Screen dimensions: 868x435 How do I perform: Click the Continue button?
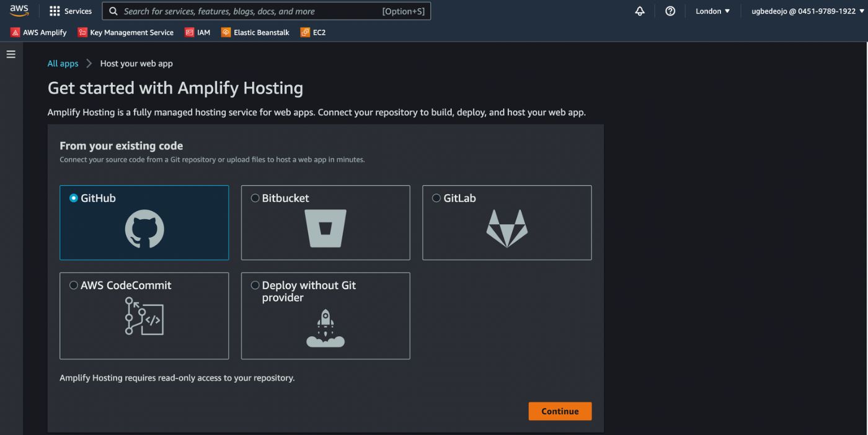point(560,411)
